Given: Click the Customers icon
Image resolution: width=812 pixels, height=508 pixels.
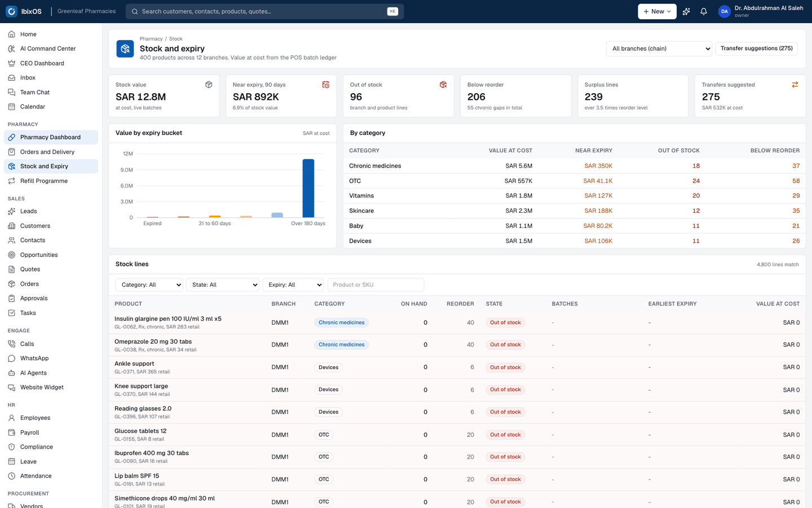Looking at the screenshot, I should point(11,226).
